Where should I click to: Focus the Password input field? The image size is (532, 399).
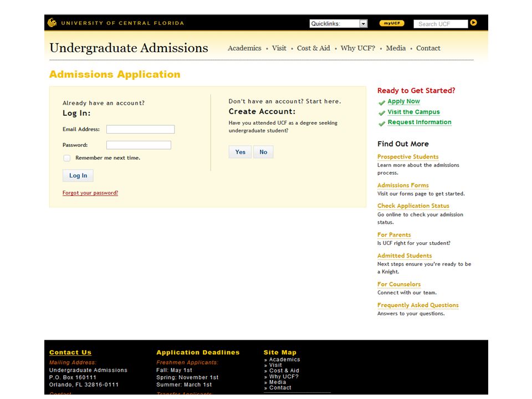139,145
